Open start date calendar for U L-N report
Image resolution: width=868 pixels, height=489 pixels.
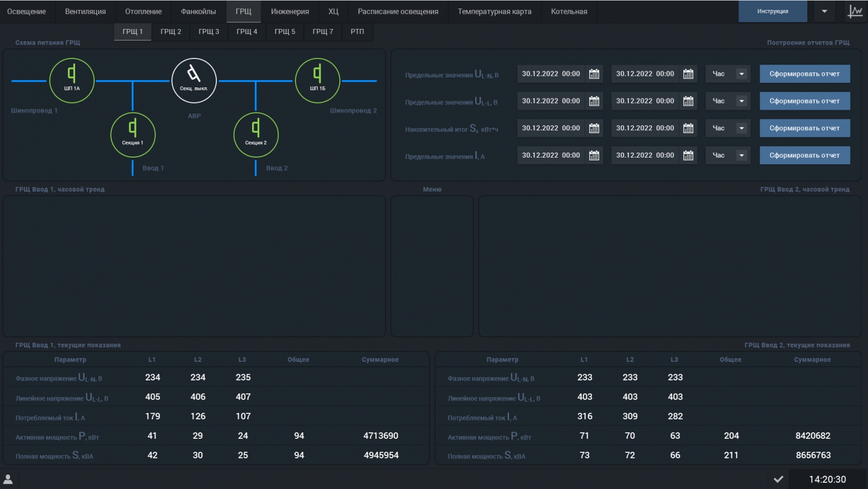[x=594, y=74]
